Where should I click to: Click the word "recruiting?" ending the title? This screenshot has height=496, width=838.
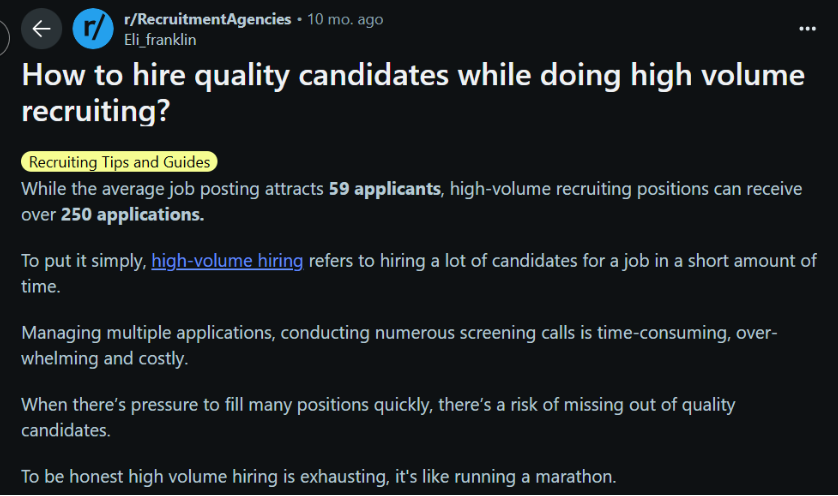[96, 111]
